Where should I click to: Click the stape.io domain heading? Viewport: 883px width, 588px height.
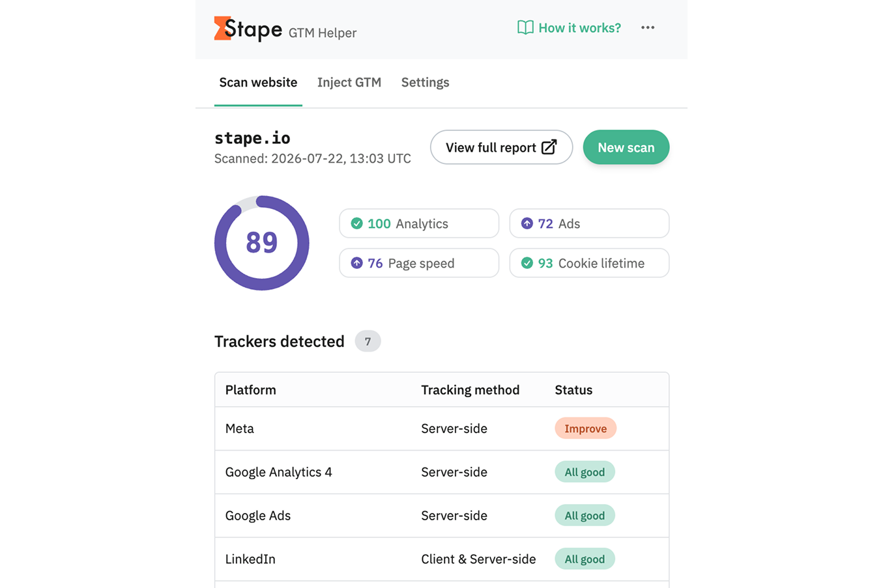pyautogui.click(x=252, y=138)
